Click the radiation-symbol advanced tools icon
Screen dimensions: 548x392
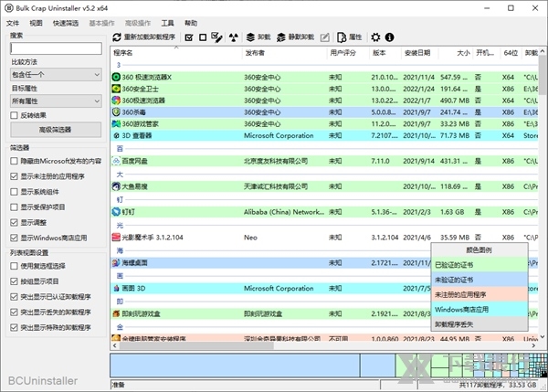235,37
